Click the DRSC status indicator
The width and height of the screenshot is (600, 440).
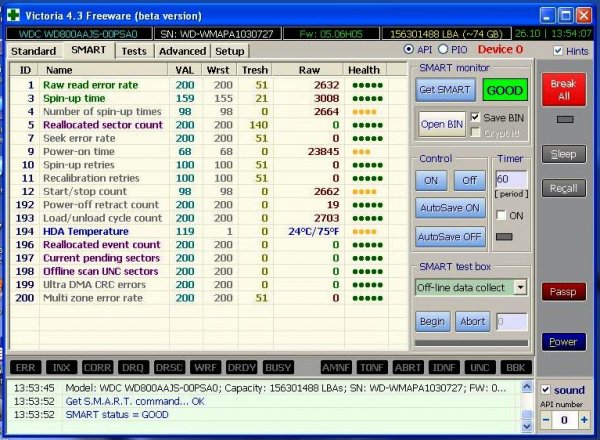coord(169,368)
